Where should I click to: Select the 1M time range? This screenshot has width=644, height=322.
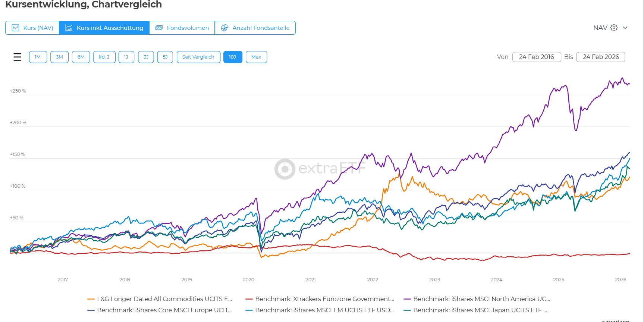pyautogui.click(x=38, y=57)
